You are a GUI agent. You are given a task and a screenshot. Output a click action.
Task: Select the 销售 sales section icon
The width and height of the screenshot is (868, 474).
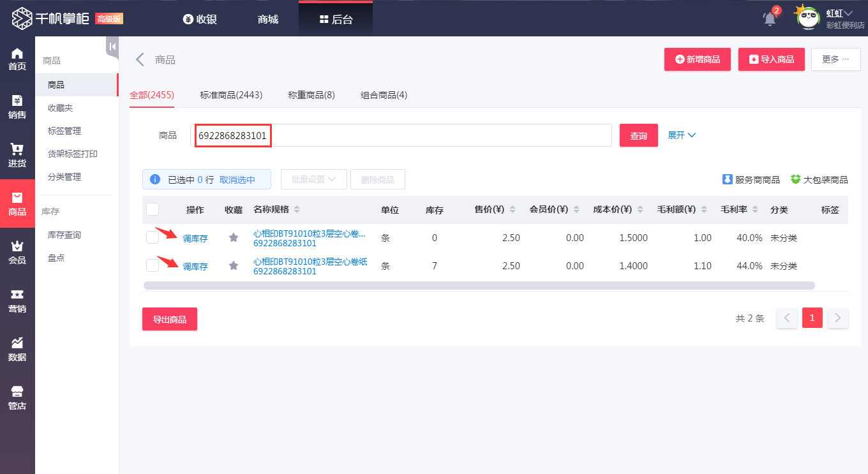click(17, 105)
